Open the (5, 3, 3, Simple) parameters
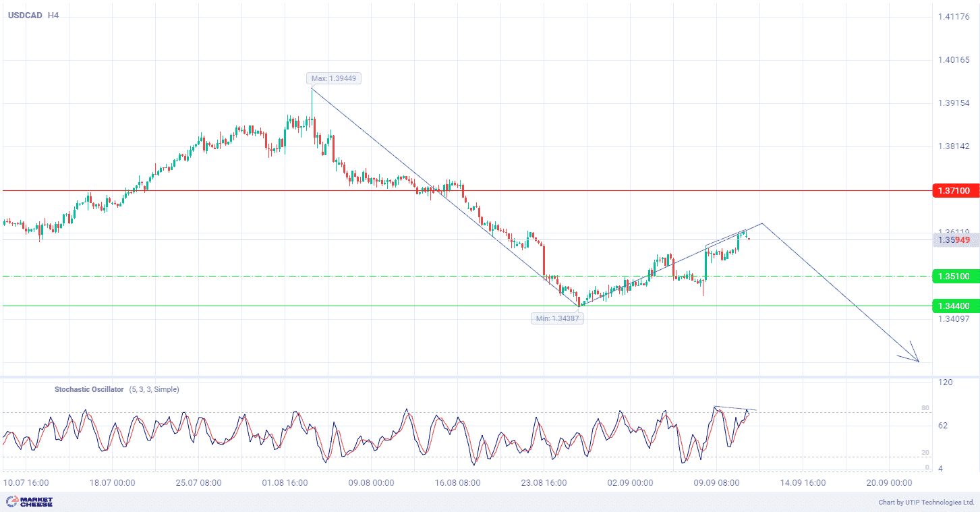980x512 pixels. point(154,389)
